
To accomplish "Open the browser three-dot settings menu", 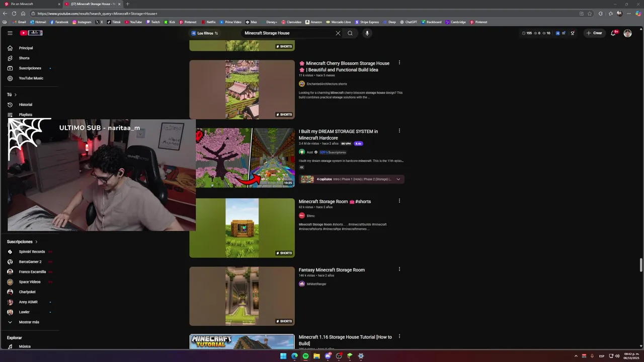I will [629, 14].
